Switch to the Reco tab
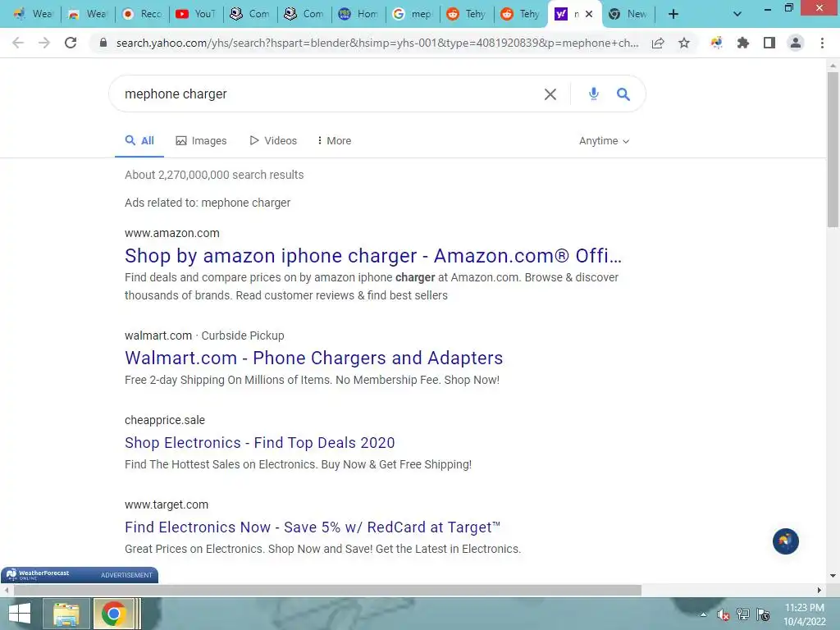This screenshot has width=840, height=630. coord(141,14)
